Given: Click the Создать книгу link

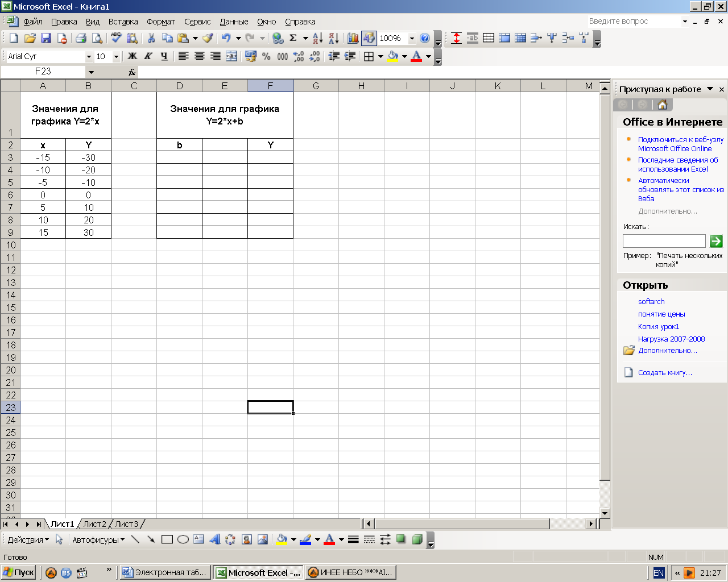Looking at the screenshot, I should coord(665,372).
